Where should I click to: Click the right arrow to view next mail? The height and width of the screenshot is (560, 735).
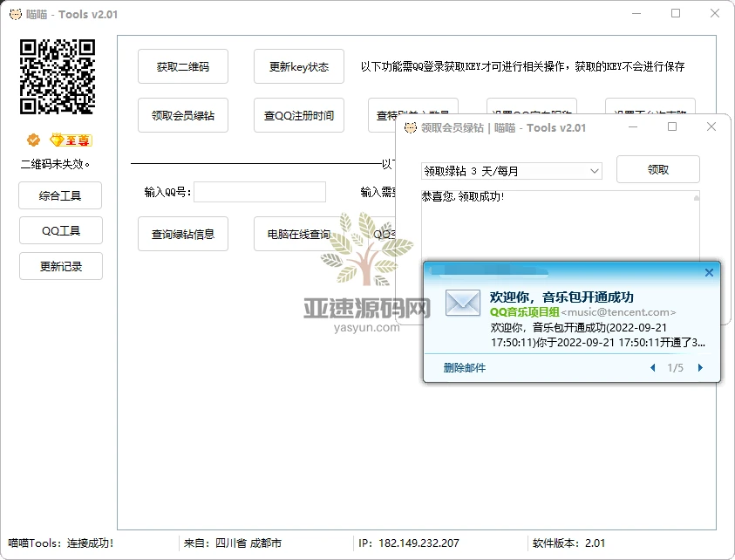(x=700, y=368)
